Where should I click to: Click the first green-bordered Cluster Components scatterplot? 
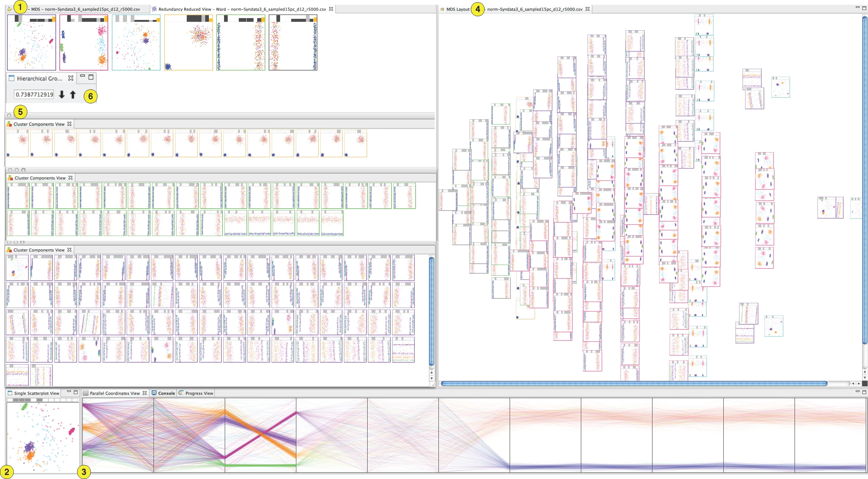click(18, 196)
